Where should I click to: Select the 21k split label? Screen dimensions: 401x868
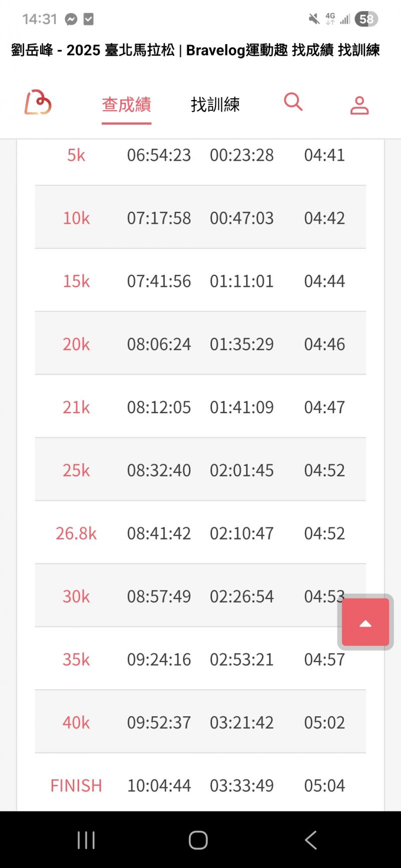[x=76, y=407]
